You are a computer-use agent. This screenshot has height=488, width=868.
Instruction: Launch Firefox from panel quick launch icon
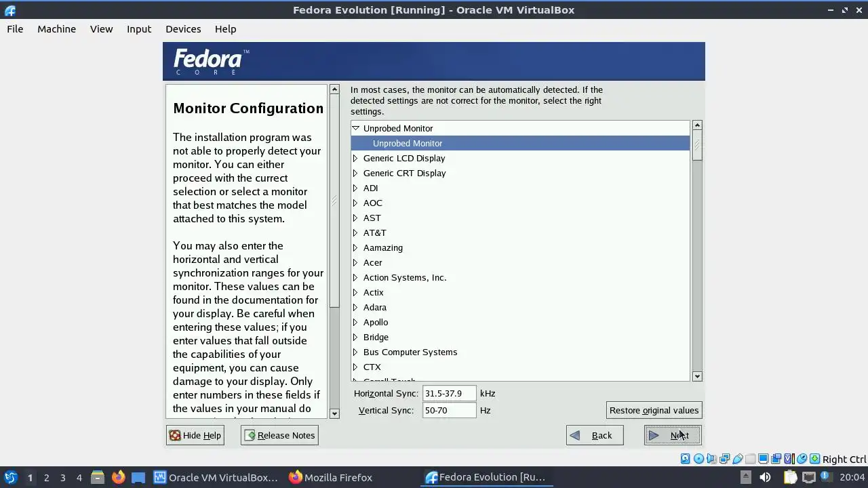click(119, 477)
